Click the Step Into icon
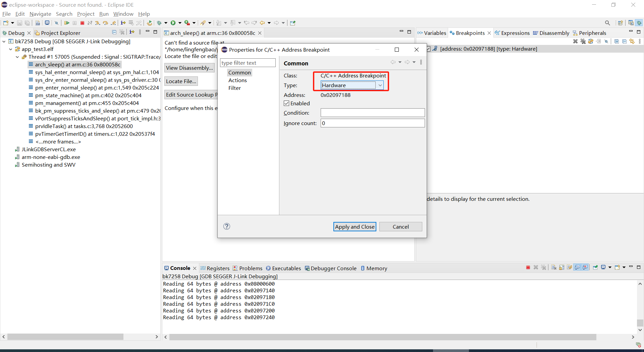 tap(97, 23)
